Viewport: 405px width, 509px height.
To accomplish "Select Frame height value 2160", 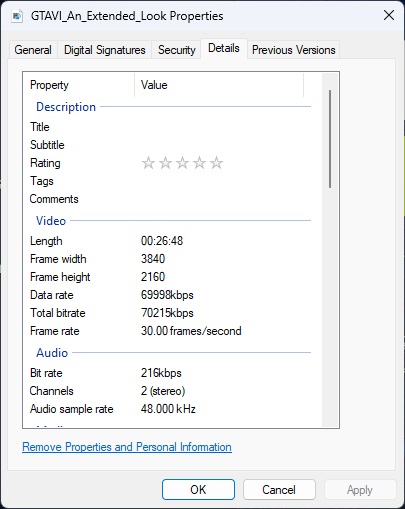I will click(x=153, y=277).
